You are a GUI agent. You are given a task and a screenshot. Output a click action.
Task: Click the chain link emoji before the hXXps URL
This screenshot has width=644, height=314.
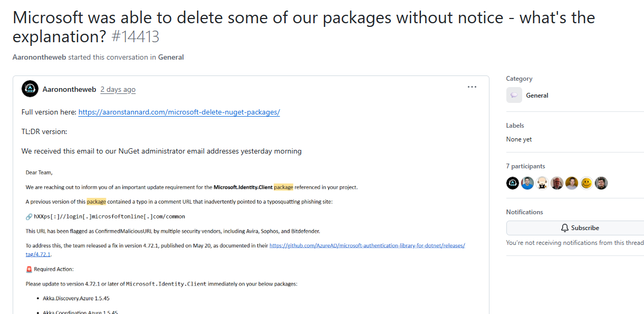point(29,216)
